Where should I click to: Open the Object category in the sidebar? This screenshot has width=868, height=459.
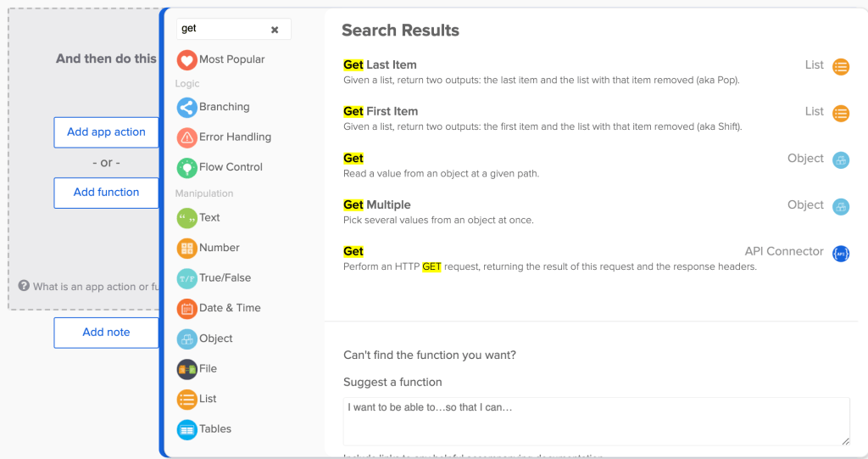point(215,339)
